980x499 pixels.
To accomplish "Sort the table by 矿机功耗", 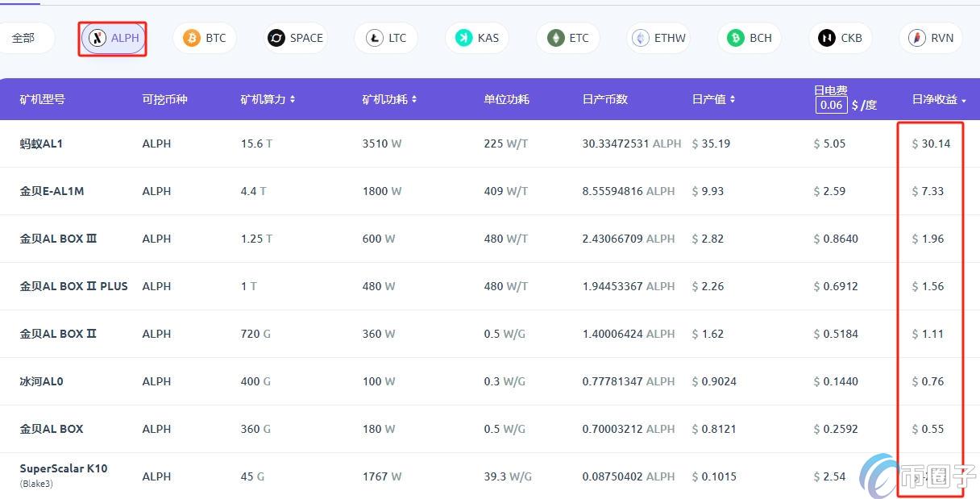I will pyautogui.click(x=390, y=99).
